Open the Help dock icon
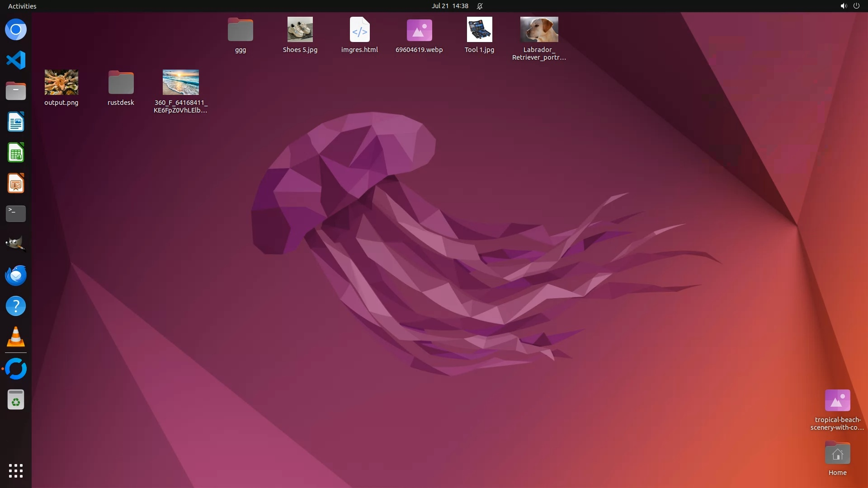The height and width of the screenshot is (488, 868). (x=16, y=306)
